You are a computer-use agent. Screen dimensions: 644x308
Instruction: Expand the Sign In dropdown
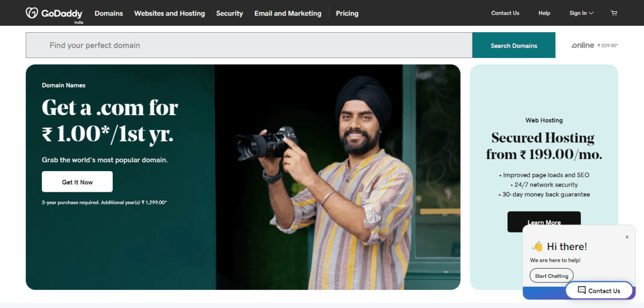coord(582,13)
